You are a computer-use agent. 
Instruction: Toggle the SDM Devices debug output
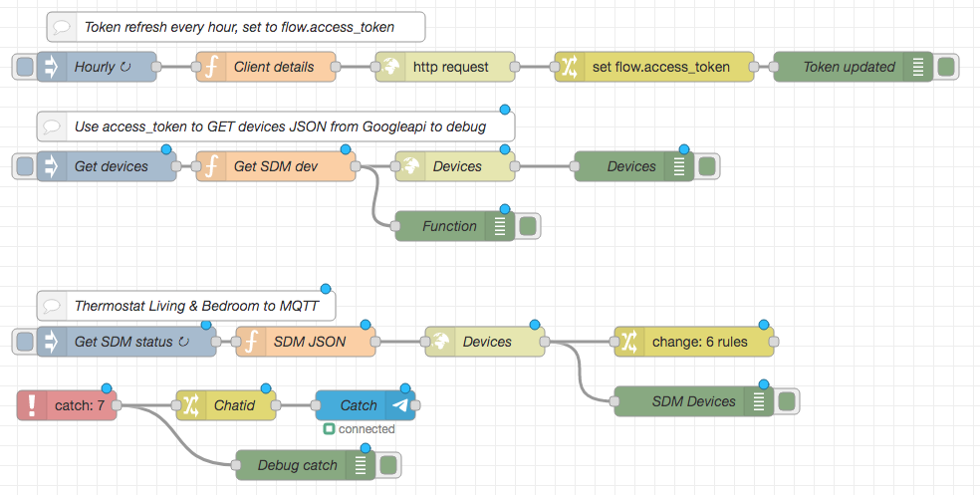tap(787, 401)
